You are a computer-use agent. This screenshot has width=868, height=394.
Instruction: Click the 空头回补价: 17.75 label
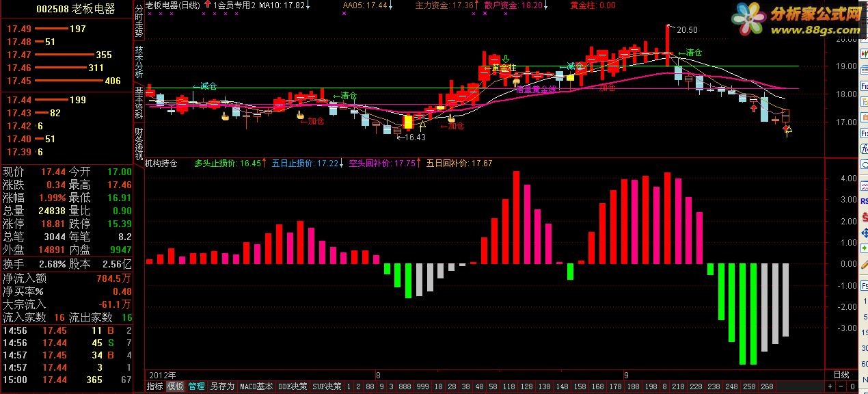click(x=383, y=163)
